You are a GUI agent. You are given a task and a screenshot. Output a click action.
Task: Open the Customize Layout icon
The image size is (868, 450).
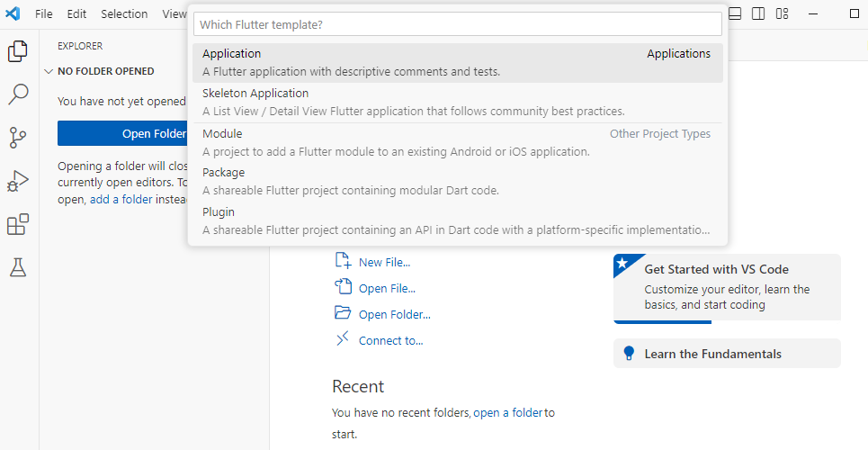click(x=783, y=13)
